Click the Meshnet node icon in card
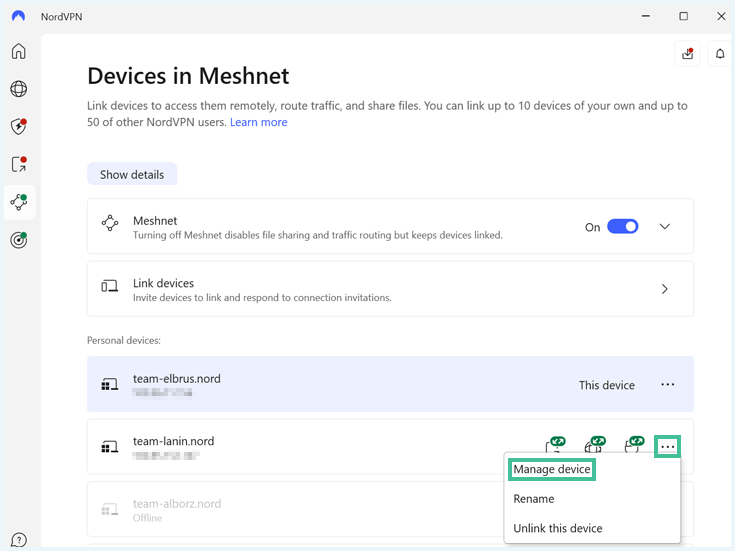 tap(110, 223)
